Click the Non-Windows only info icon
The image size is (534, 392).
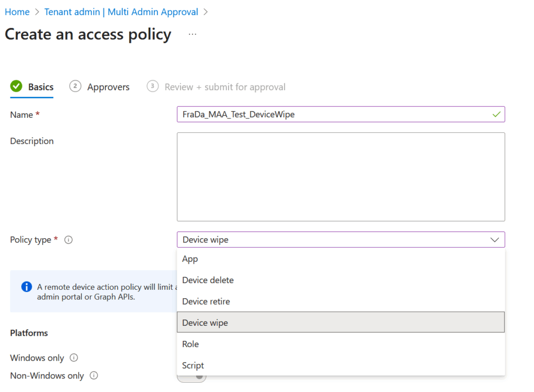(x=94, y=375)
